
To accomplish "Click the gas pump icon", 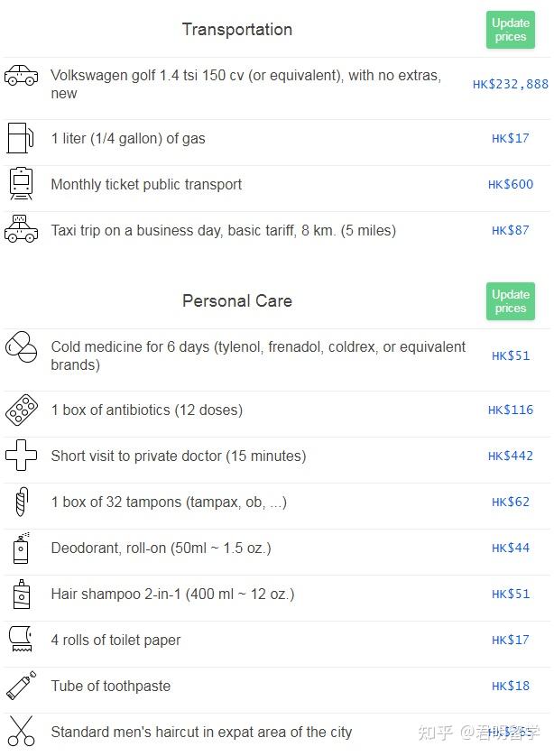I will (21, 138).
